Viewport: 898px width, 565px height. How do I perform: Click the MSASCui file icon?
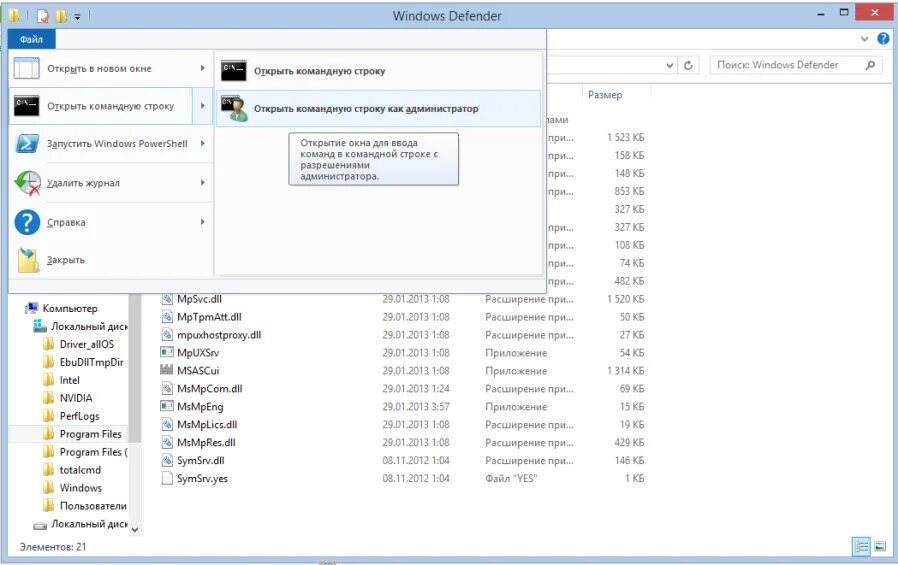click(167, 370)
